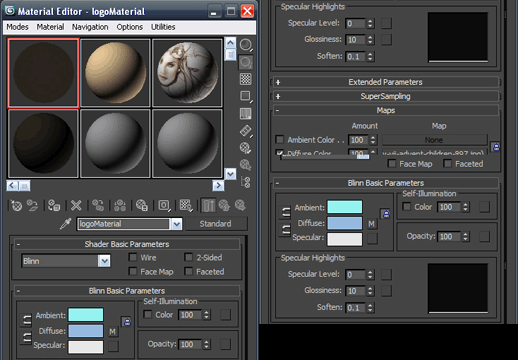Click the Select by Material icon
518x360 pixels.
246,165
